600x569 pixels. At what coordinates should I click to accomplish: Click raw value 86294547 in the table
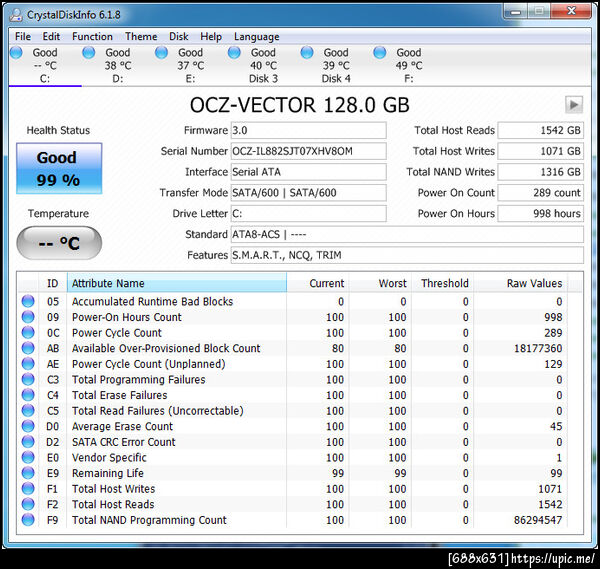(538, 520)
